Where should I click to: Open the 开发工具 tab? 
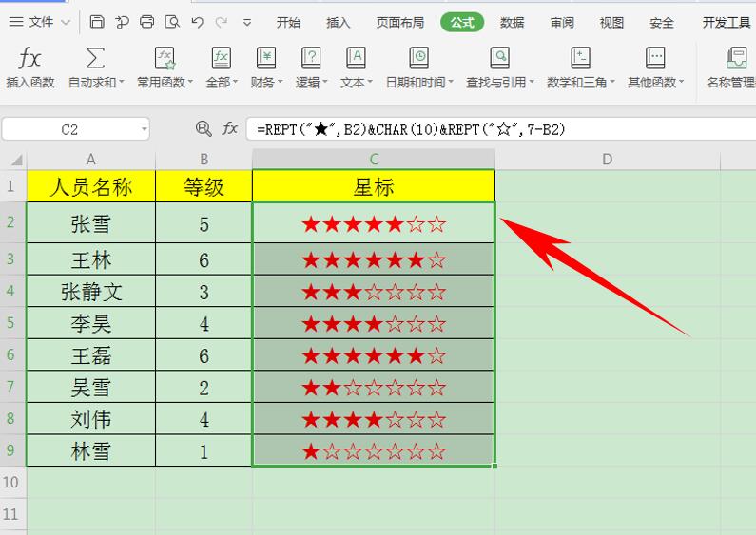[x=727, y=22]
